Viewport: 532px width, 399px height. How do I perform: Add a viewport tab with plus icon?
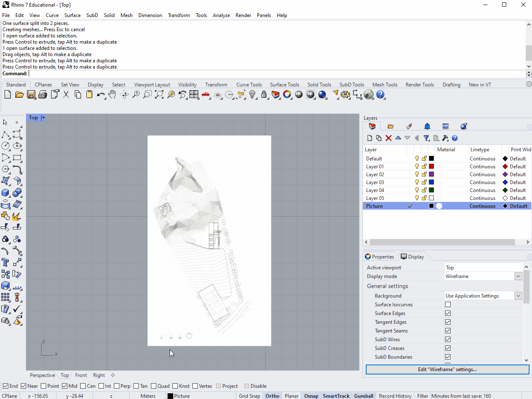coord(113,375)
